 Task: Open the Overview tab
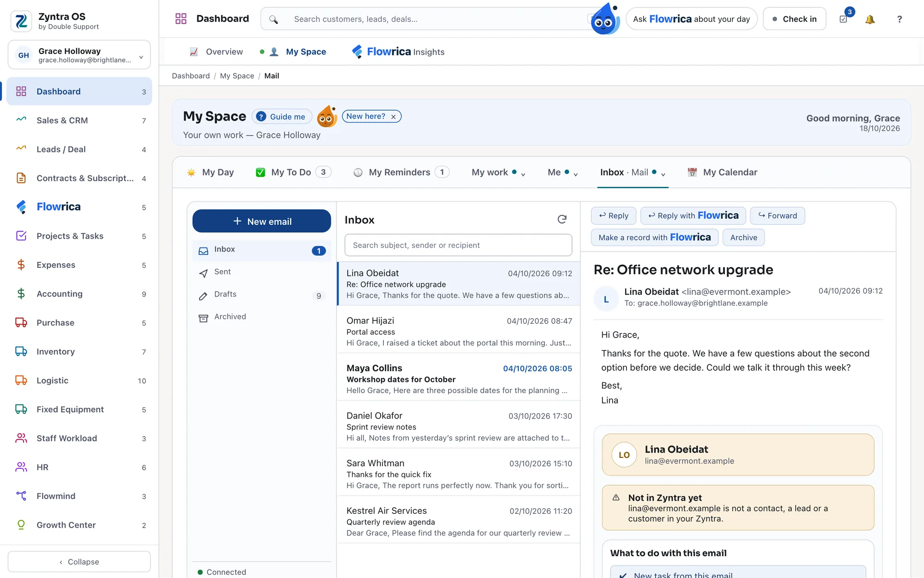[216, 52]
